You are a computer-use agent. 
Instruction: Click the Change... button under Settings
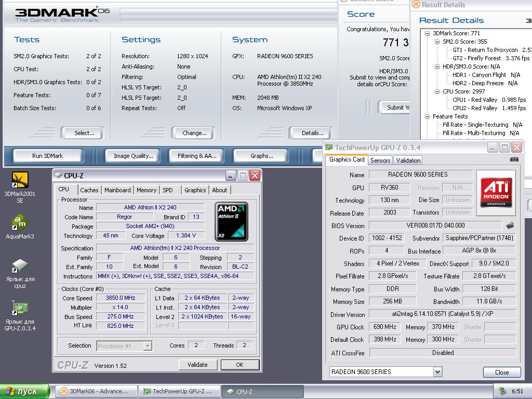tap(193, 133)
